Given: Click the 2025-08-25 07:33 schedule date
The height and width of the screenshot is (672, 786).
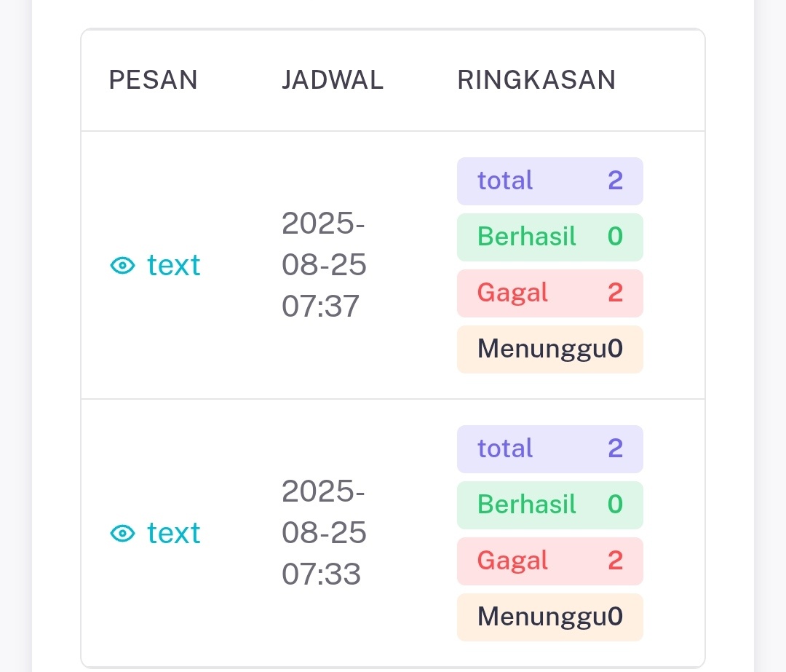Looking at the screenshot, I should pyautogui.click(x=324, y=532).
